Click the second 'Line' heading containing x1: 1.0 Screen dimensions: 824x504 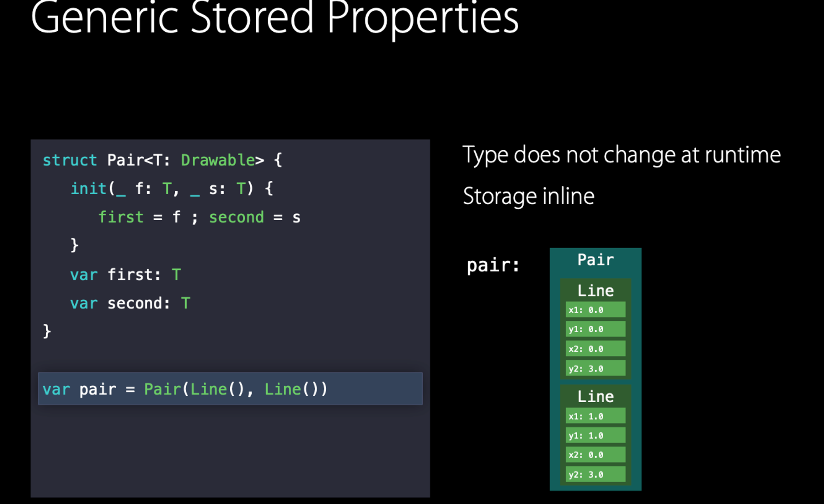595,397
